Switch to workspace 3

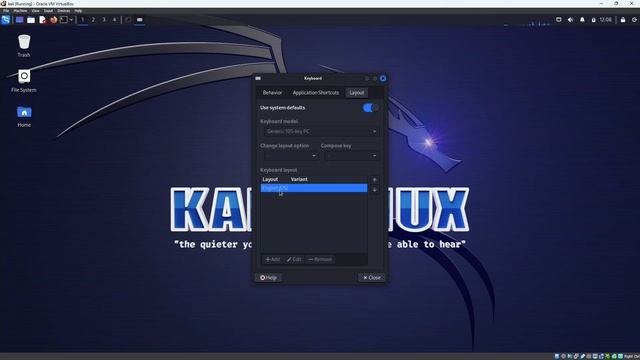point(104,20)
